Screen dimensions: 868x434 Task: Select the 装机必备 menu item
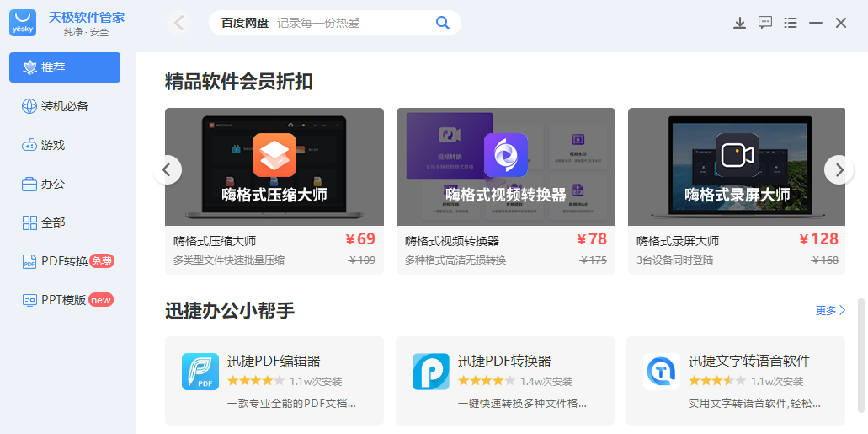click(x=65, y=106)
